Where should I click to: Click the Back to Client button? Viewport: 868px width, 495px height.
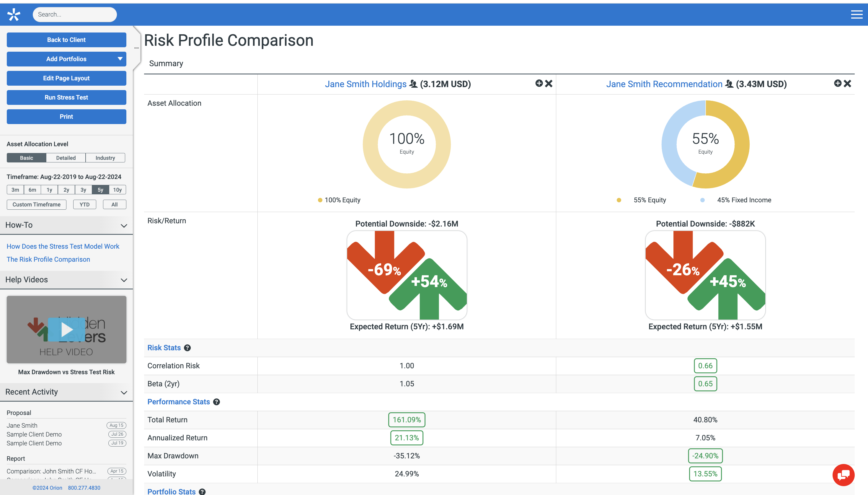(67, 40)
